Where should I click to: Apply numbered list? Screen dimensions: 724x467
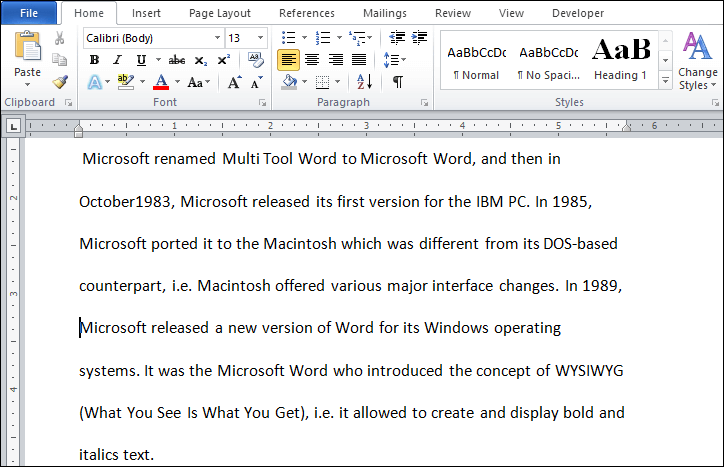pos(323,37)
